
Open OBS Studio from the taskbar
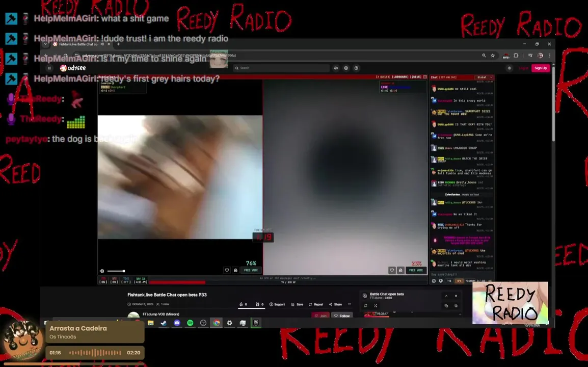tap(203, 323)
